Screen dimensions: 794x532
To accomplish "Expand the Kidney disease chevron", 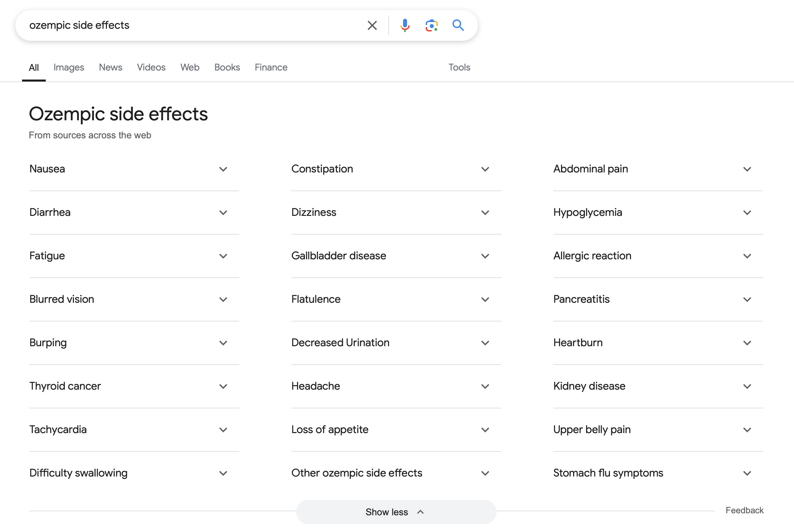I will 747,386.
